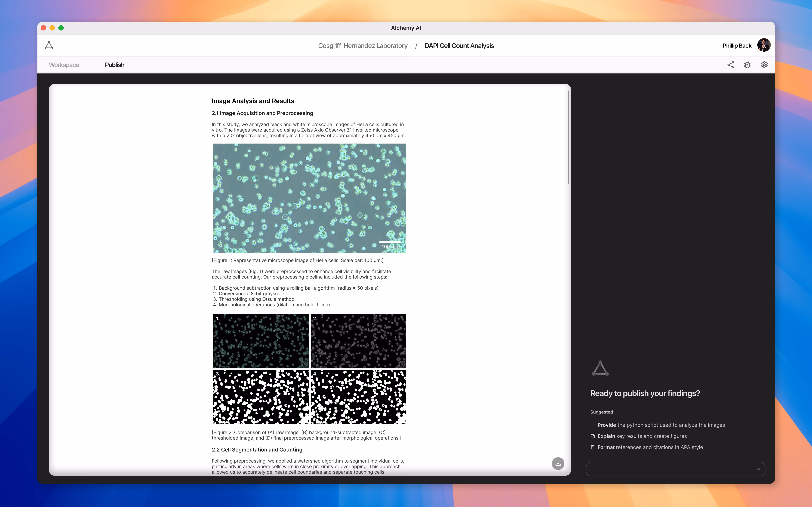Image resolution: width=812 pixels, height=507 pixels.
Task: Click the Explain suggestion chat icon
Action: 593,436
